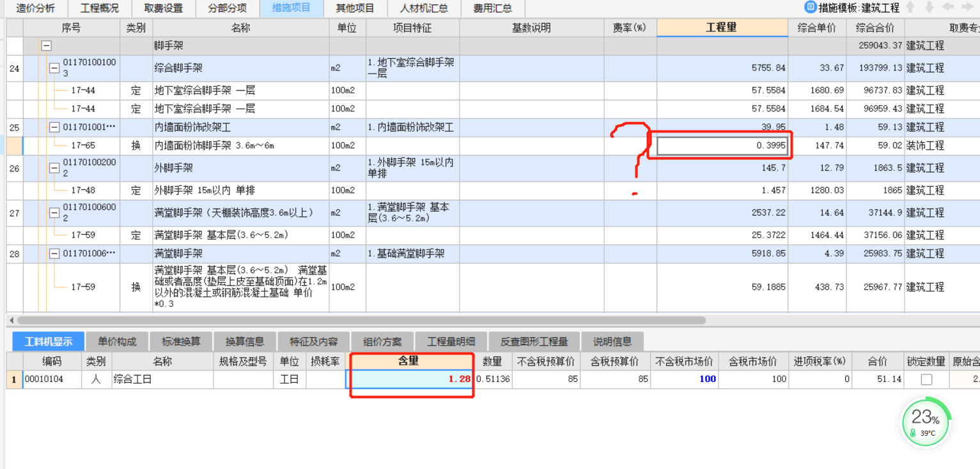Image resolution: width=980 pixels, height=469 pixels.
Task: Click the 措施模板 template icon
Action: click(811, 8)
